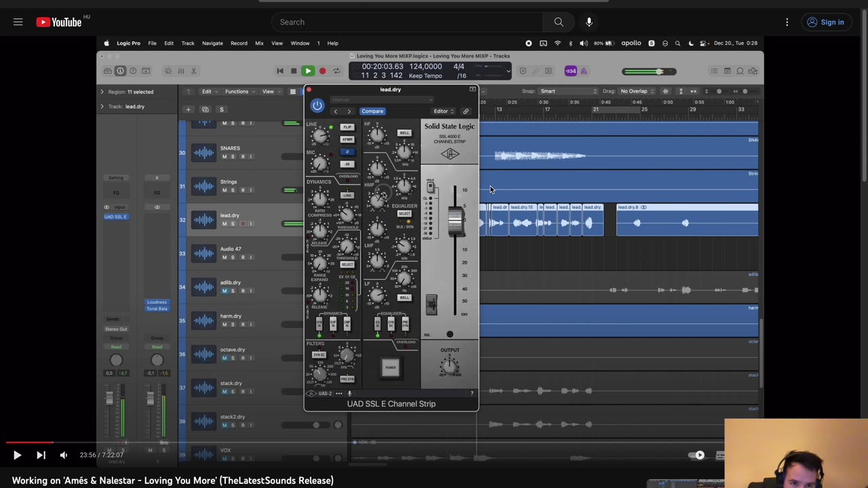Screen dimensions: 868x488
Task: Click the plus add track button
Action: click(189, 109)
